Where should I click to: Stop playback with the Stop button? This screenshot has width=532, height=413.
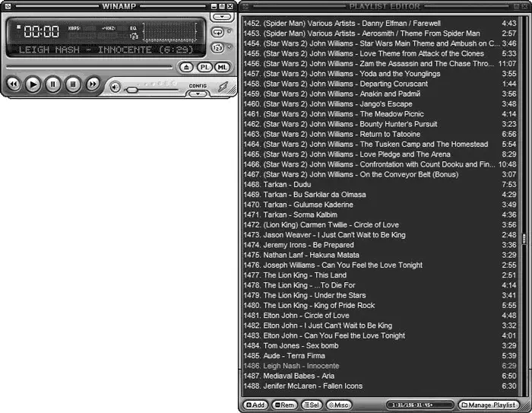pos(72,84)
